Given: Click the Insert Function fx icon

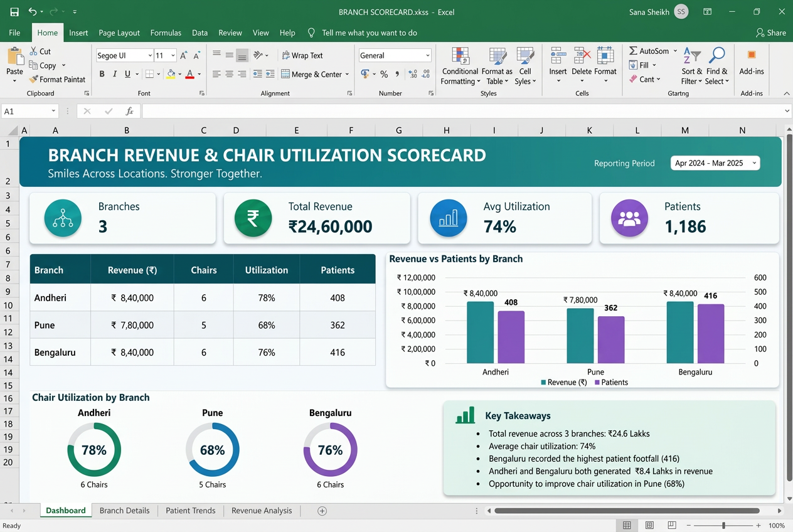Looking at the screenshot, I should tap(129, 111).
